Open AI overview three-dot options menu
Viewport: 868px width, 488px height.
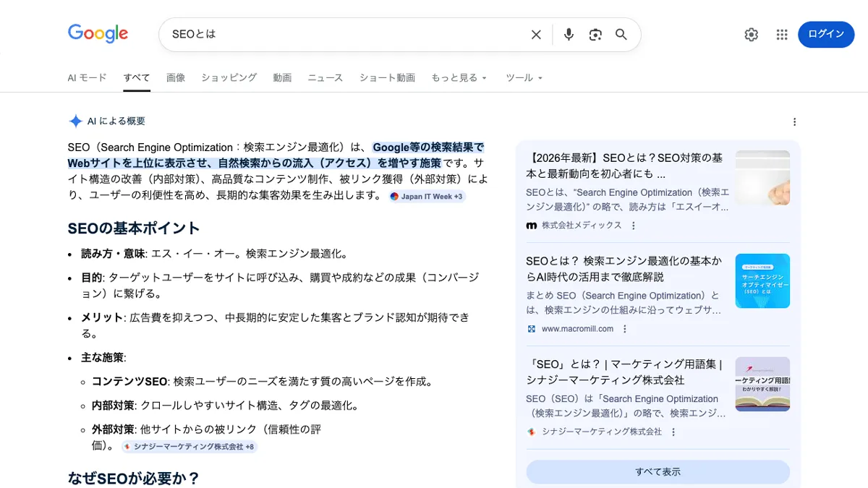(794, 121)
